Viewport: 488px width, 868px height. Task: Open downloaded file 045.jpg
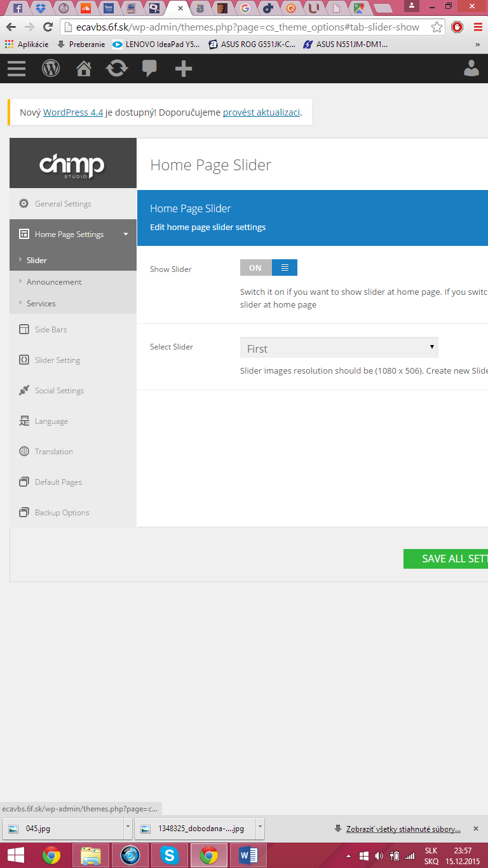pyautogui.click(x=64, y=829)
